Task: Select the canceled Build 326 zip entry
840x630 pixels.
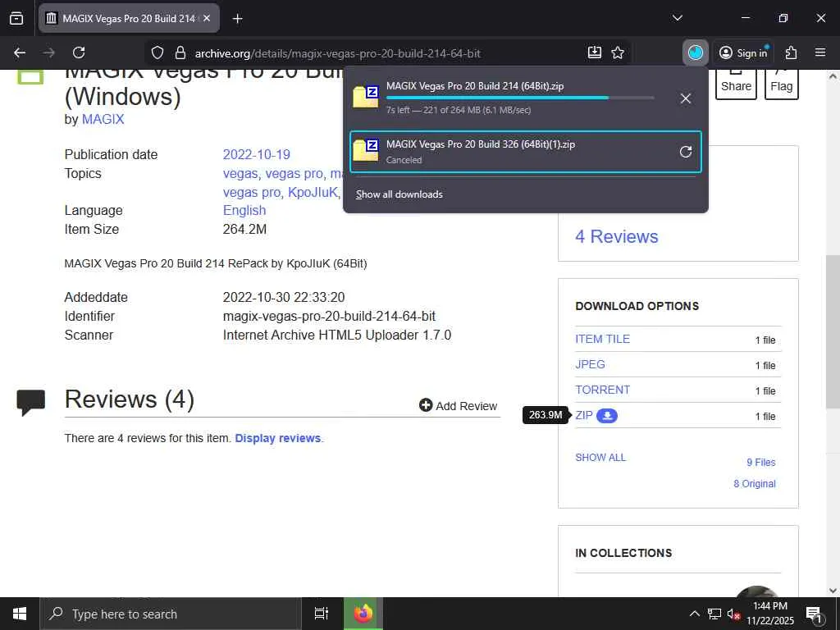Action: (525, 152)
